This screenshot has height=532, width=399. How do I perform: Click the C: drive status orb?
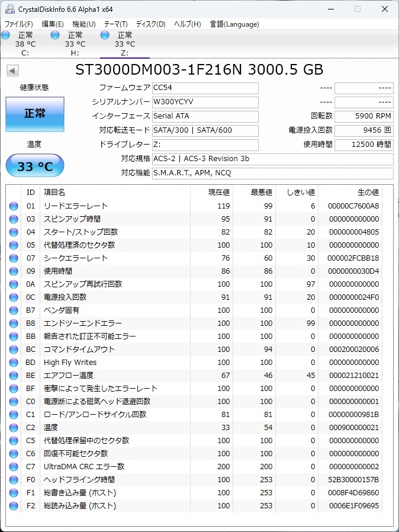5,34
